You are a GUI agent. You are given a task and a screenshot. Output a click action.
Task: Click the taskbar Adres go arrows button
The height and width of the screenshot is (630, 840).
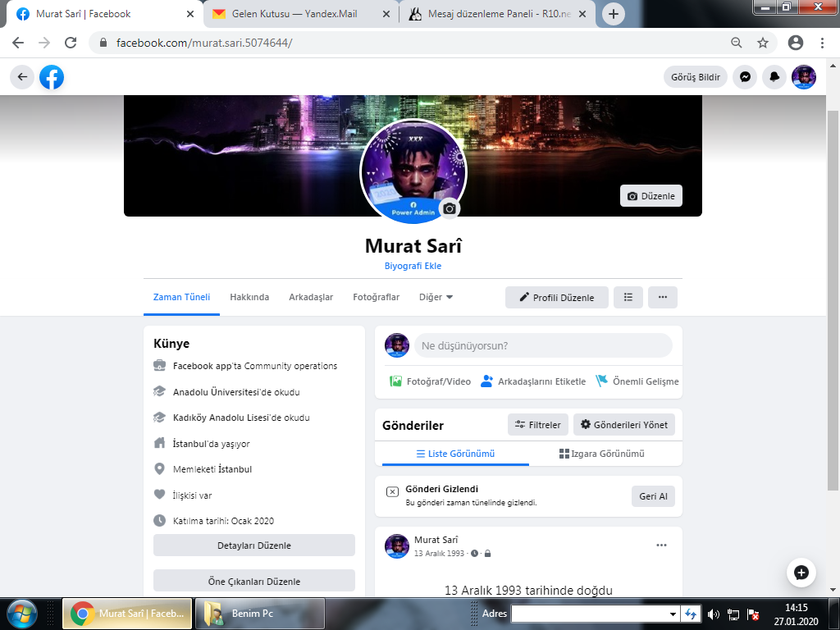691,614
